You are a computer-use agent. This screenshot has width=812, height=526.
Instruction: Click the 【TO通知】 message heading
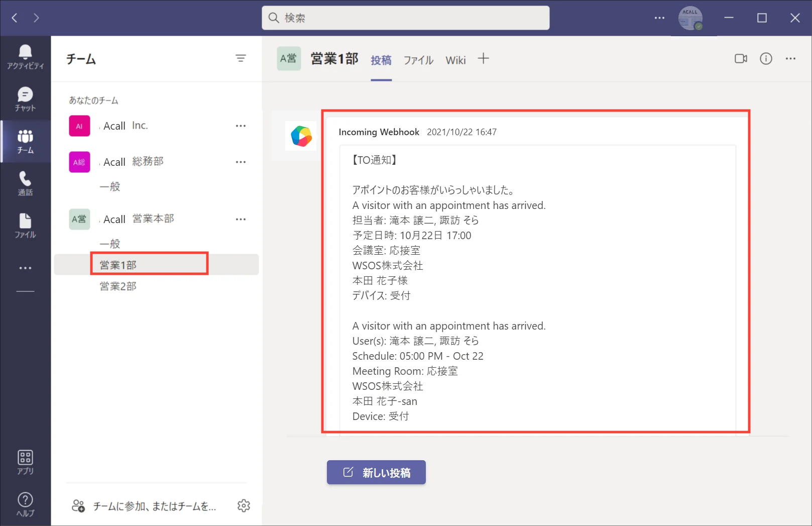375,160
